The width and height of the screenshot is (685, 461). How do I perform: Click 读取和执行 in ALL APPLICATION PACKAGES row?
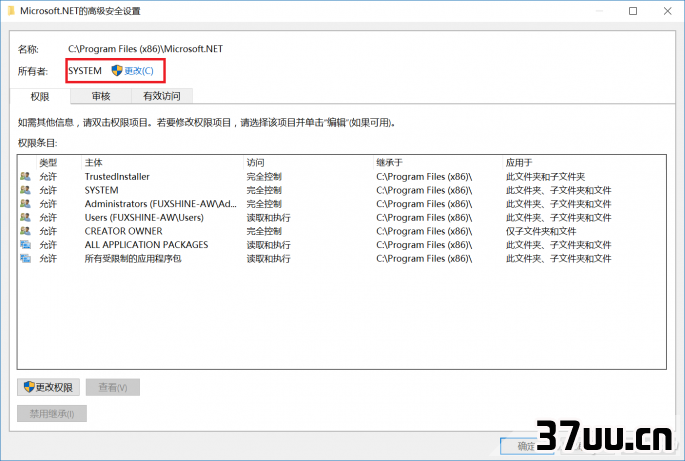click(268, 245)
